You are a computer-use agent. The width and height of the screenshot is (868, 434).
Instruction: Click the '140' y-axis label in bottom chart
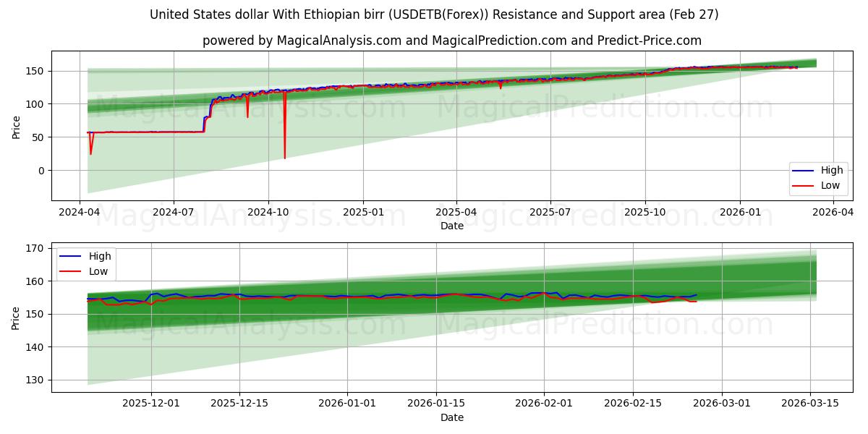tap(35, 347)
